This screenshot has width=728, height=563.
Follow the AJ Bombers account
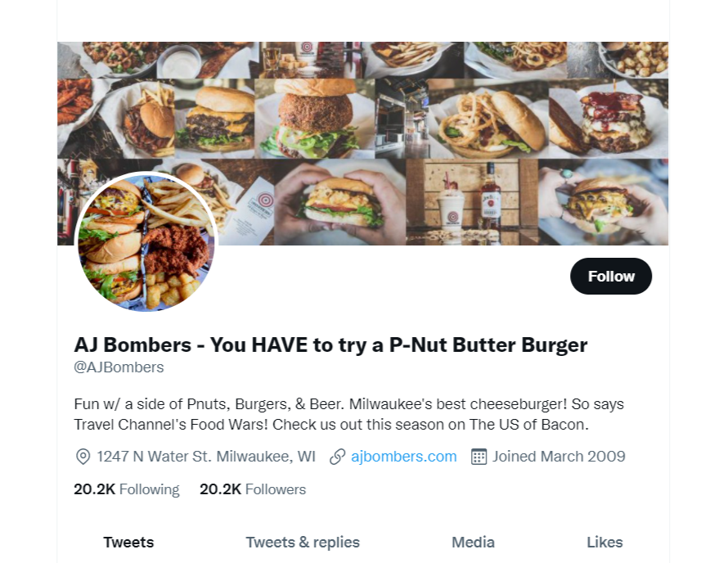click(x=611, y=277)
